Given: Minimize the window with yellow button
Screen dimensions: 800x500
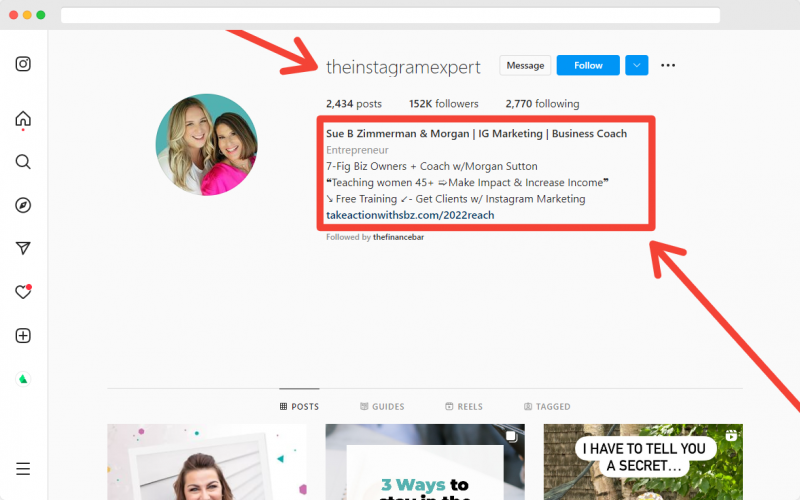Looking at the screenshot, I should tap(28, 15).
